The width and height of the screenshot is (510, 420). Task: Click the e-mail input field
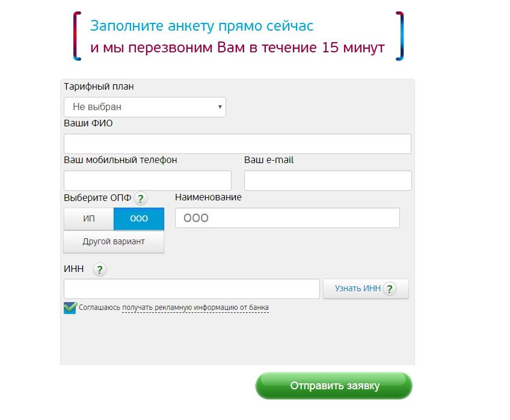coord(328,181)
